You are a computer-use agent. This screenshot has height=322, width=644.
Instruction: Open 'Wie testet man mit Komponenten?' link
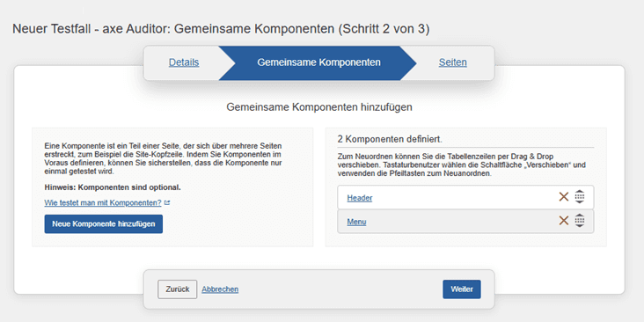click(x=103, y=202)
